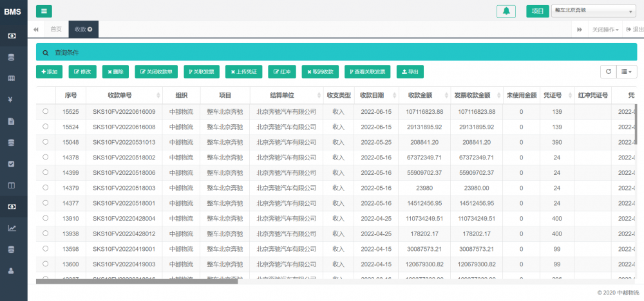Click the 退出 logout link

pos(634,30)
